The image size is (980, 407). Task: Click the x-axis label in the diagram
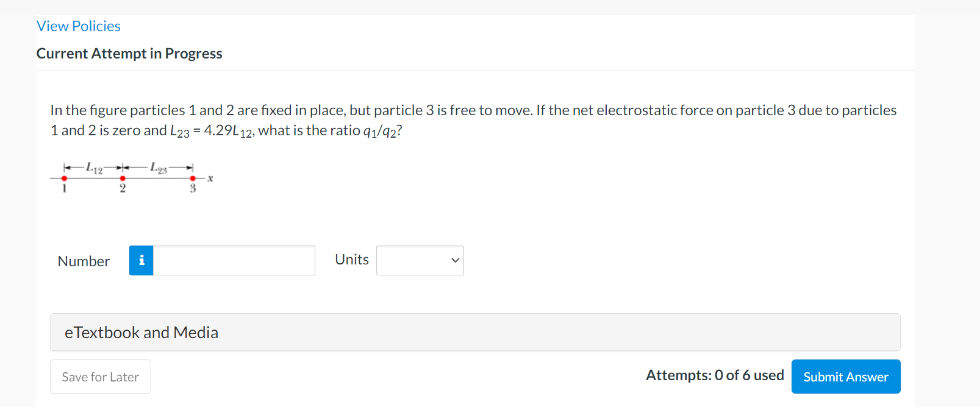[210, 178]
